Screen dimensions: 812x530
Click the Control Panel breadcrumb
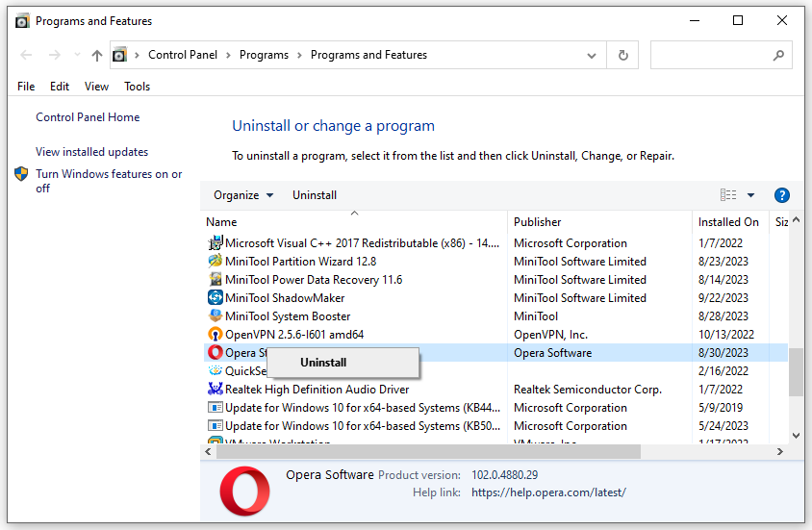[183, 55]
